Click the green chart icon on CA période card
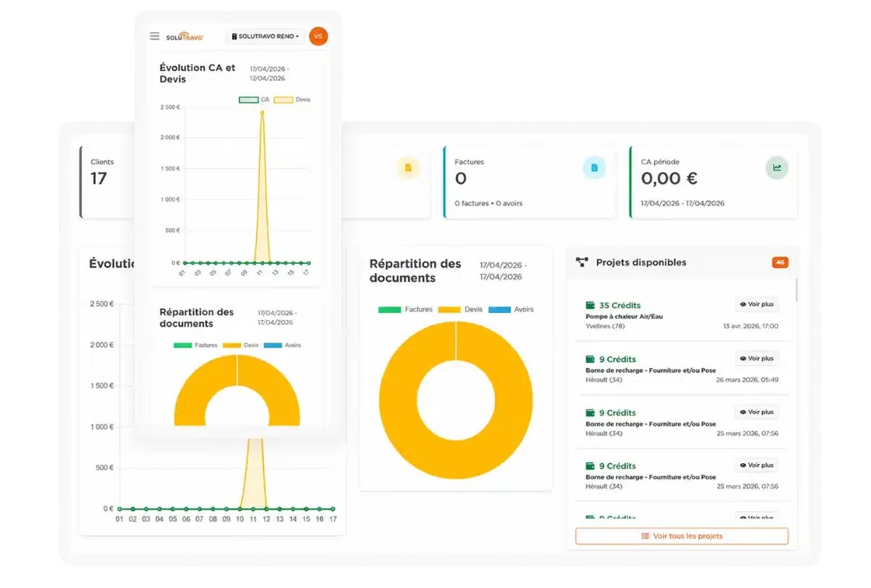The width and height of the screenshot is (871, 588). coord(777,168)
